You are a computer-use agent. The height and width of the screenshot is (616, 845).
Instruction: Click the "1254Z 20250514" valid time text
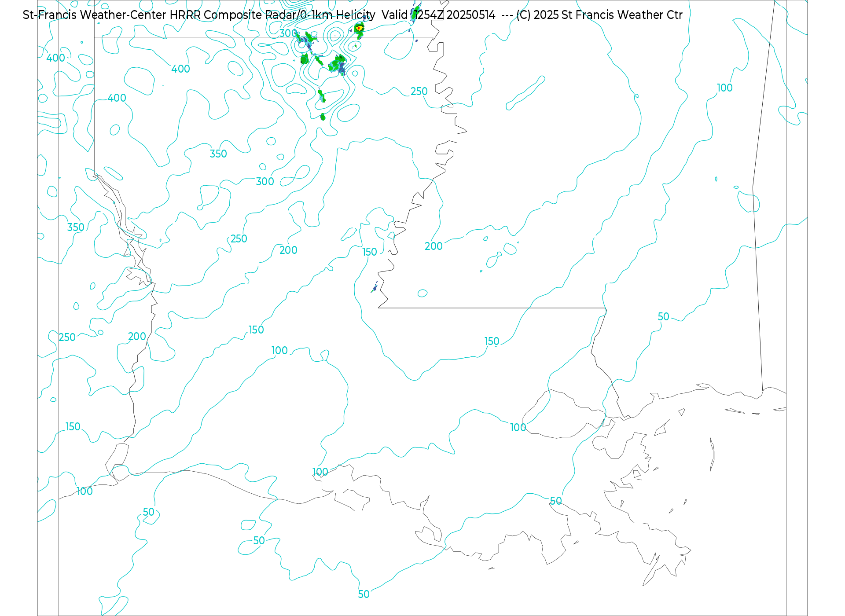[x=455, y=15]
